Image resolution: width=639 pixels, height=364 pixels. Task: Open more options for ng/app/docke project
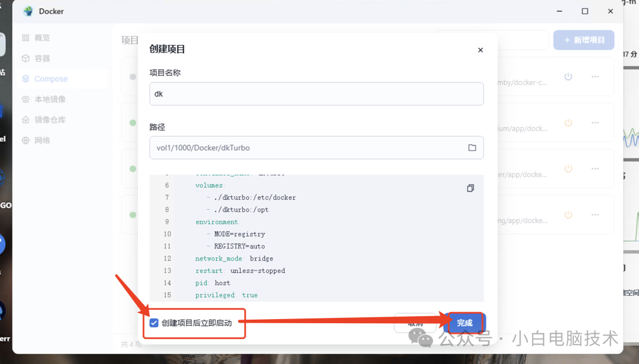(595, 214)
